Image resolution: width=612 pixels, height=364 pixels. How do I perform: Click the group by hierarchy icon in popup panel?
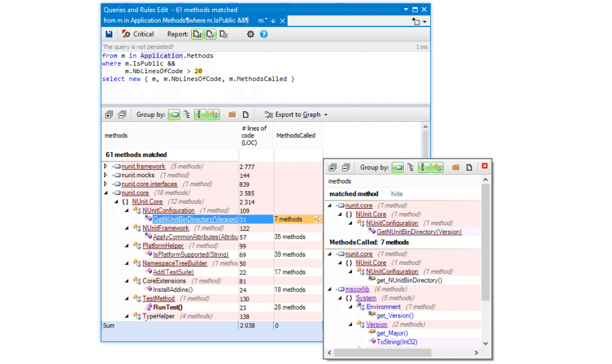click(411, 168)
